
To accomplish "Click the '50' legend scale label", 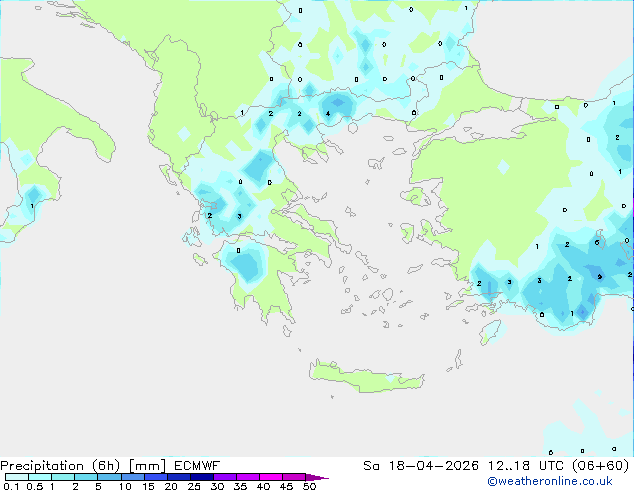I will coord(309,486).
